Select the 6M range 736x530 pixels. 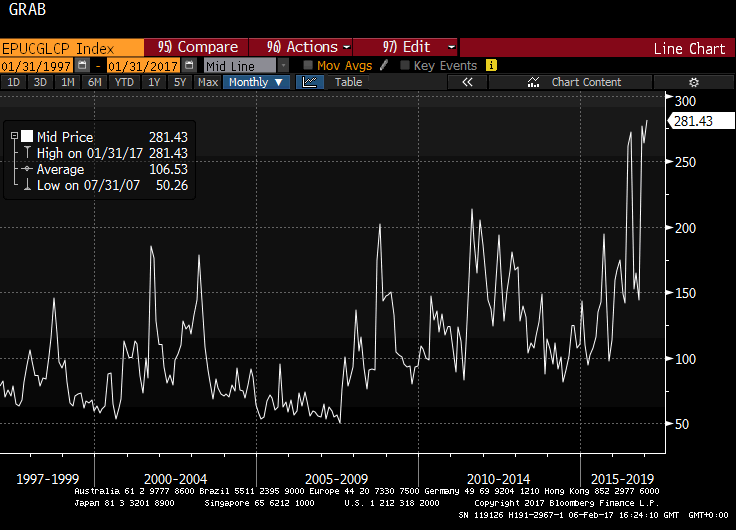coord(94,82)
